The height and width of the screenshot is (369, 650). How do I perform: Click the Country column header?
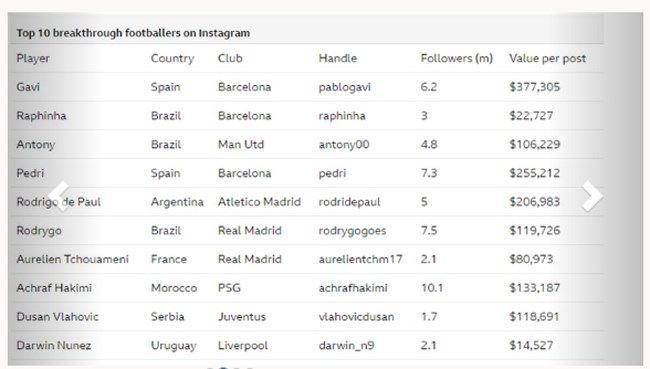pyautogui.click(x=172, y=58)
